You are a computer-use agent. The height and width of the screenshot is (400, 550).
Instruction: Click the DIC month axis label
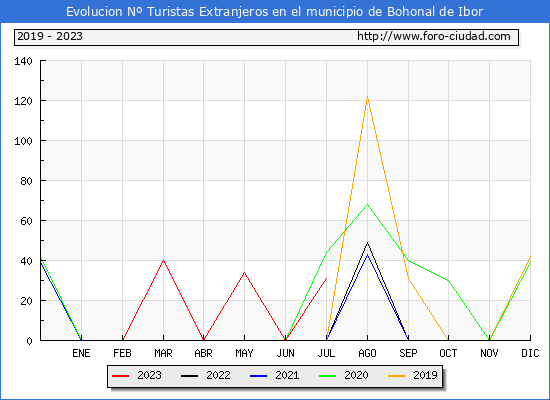coord(530,353)
